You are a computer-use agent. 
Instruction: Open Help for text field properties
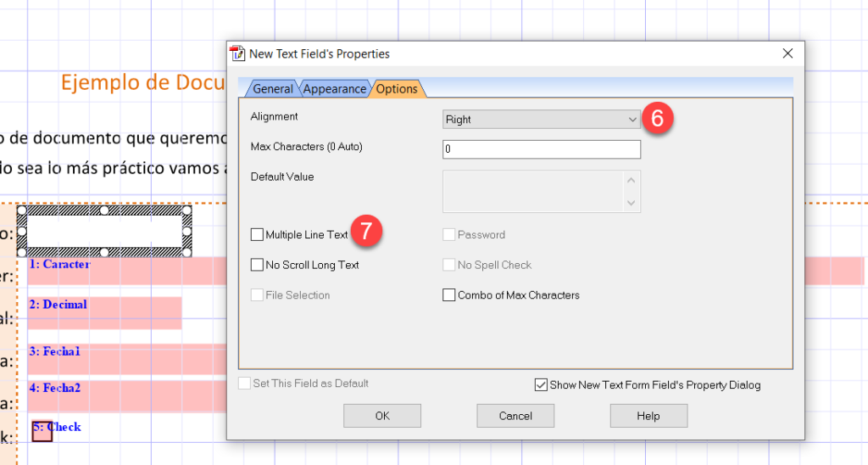(x=648, y=416)
